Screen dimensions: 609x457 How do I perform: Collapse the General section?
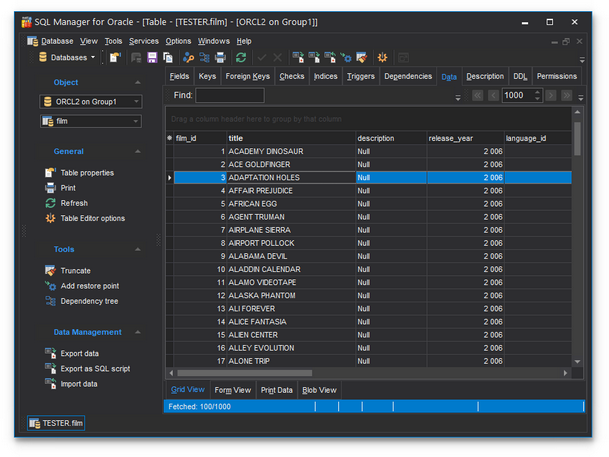[137, 151]
